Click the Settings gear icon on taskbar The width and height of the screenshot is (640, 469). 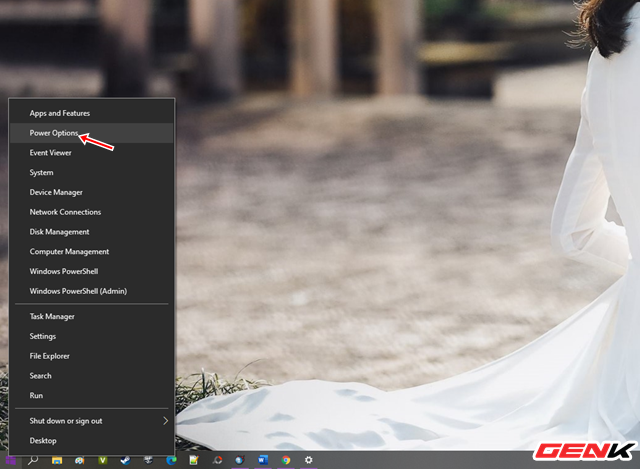pos(309,461)
